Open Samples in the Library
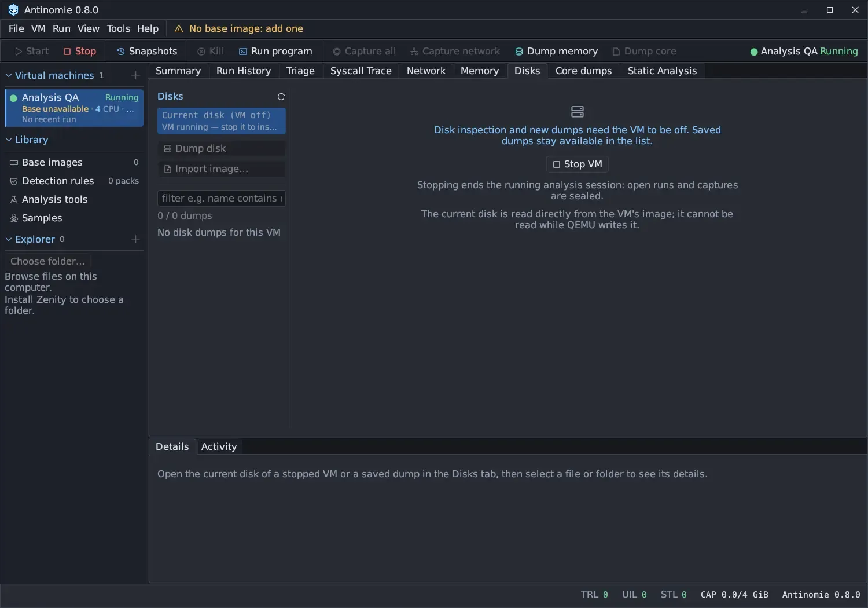Screen dimensions: 868x608 click(74, 218)
